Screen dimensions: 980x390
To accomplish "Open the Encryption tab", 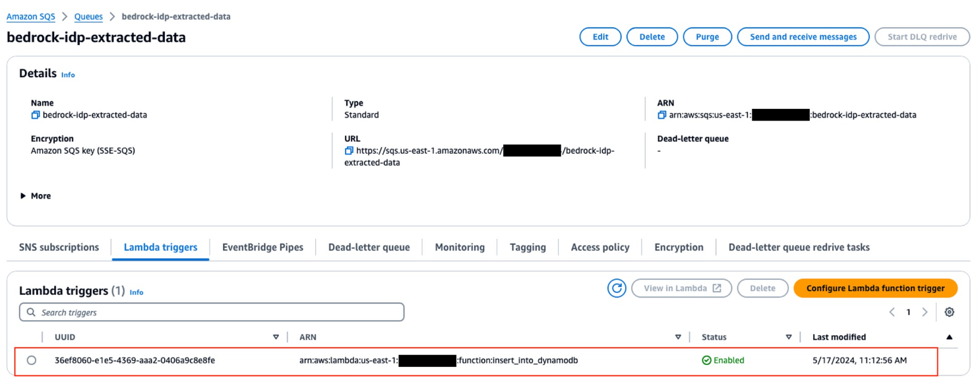I will click(x=679, y=247).
